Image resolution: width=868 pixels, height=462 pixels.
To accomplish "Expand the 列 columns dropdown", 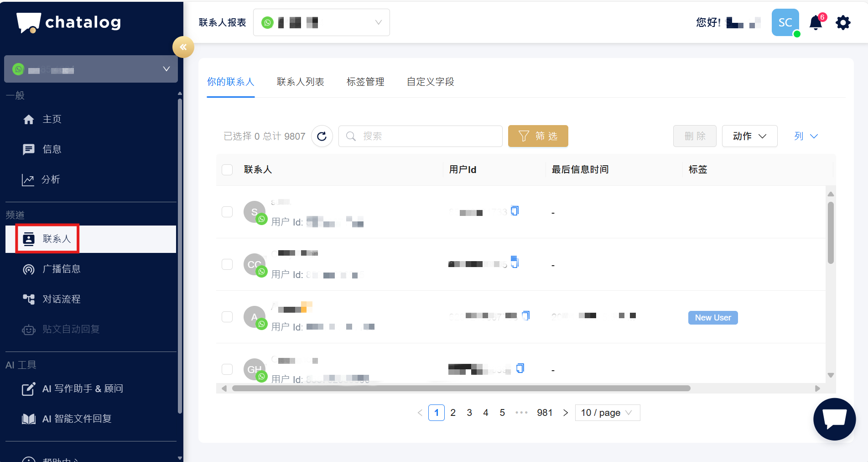I will click(x=806, y=136).
